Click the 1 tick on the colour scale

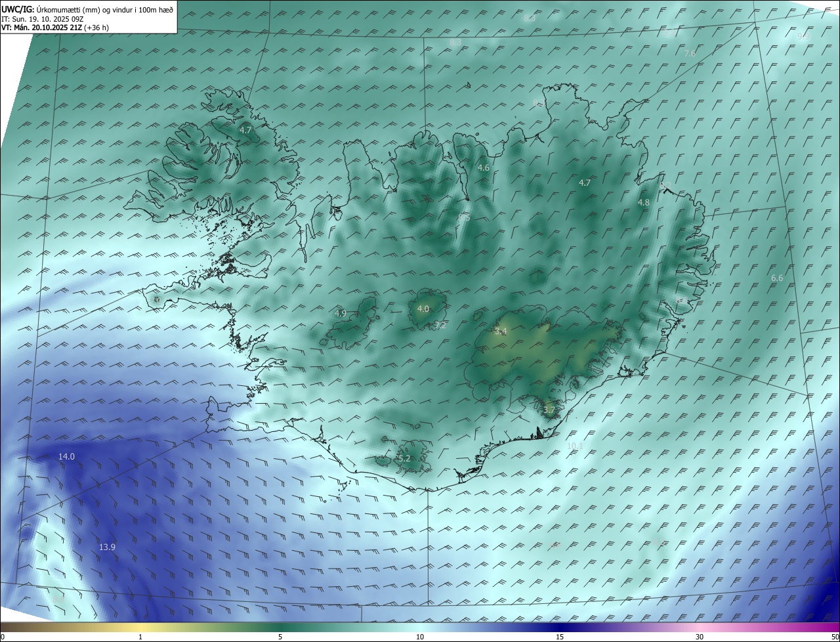[x=140, y=637]
